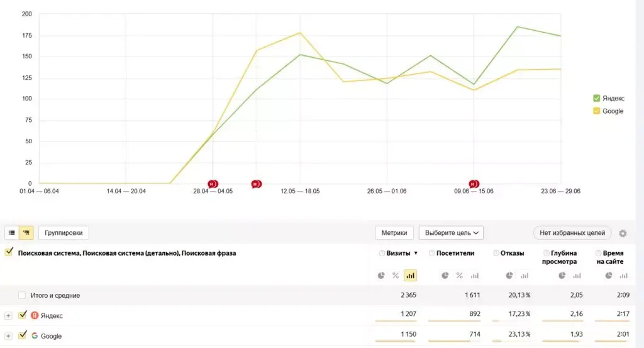Expand the Google row with plus
This screenshot has height=348, width=644.
click(8, 336)
